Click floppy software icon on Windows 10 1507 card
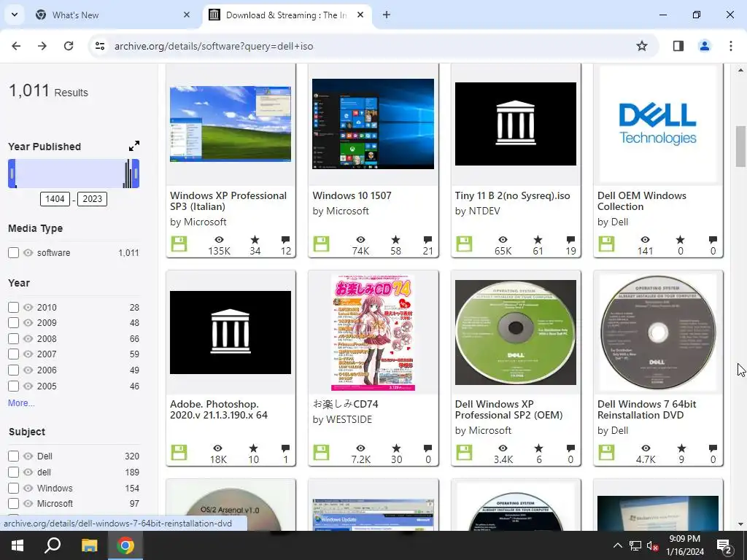The height and width of the screenshot is (560, 747). (322, 244)
